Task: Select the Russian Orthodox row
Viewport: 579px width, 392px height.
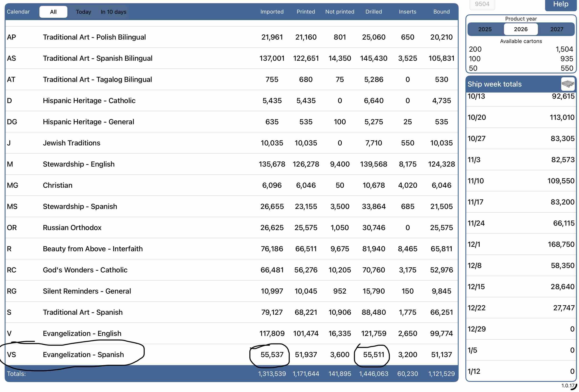Action: tap(72, 228)
